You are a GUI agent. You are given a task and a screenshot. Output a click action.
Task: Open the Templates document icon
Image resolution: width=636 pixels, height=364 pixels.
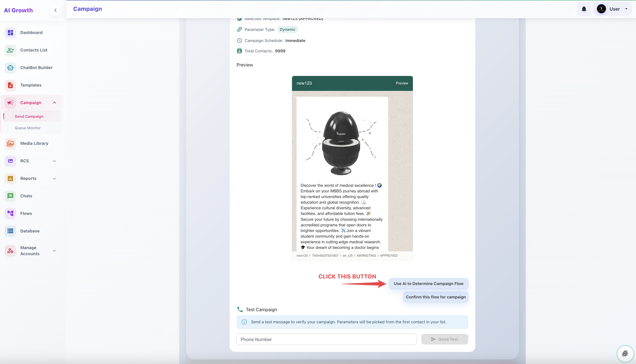tap(10, 85)
